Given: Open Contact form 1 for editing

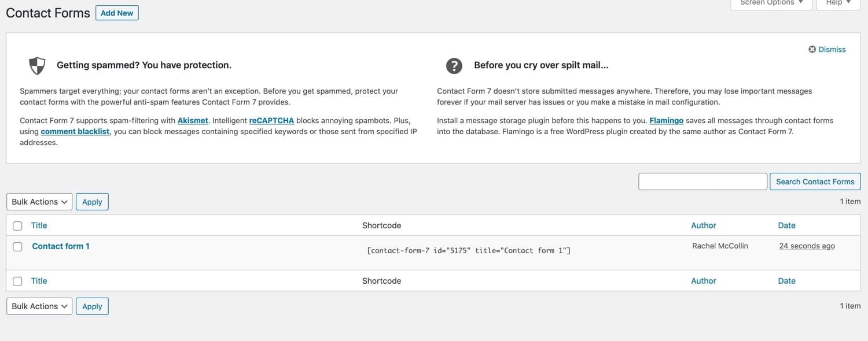Looking at the screenshot, I should pyautogui.click(x=61, y=246).
